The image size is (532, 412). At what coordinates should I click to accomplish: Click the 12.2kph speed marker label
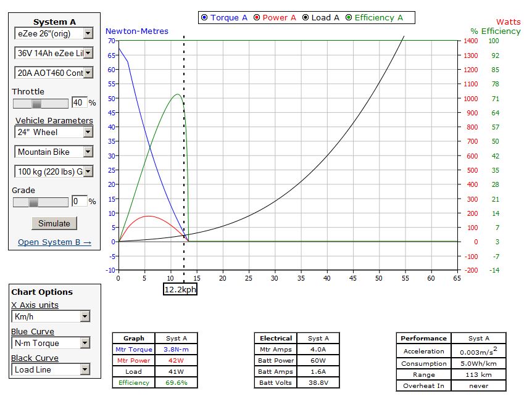pos(180,290)
